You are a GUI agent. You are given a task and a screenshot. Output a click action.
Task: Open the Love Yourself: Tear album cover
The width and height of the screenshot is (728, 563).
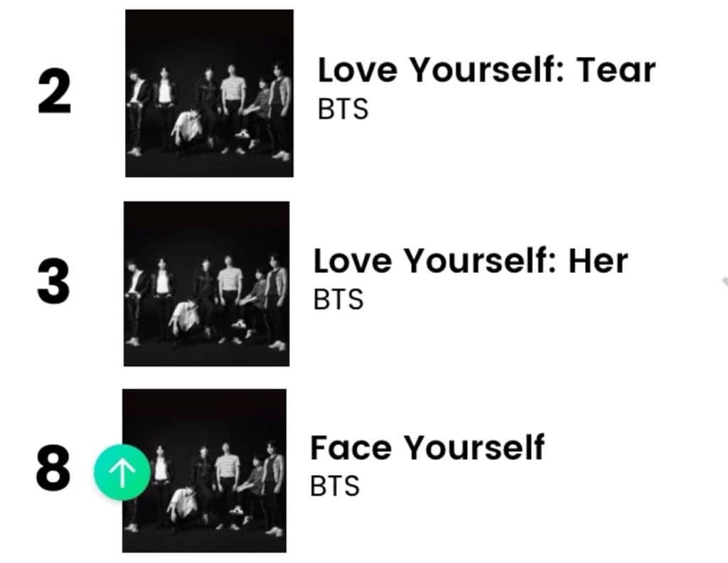pyautogui.click(x=209, y=93)
